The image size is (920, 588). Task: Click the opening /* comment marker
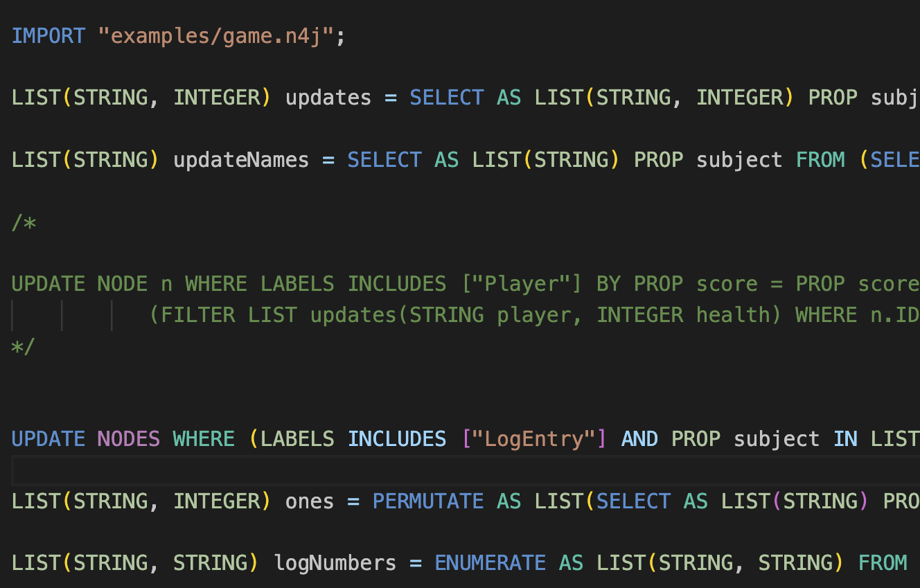coord(24,222)
